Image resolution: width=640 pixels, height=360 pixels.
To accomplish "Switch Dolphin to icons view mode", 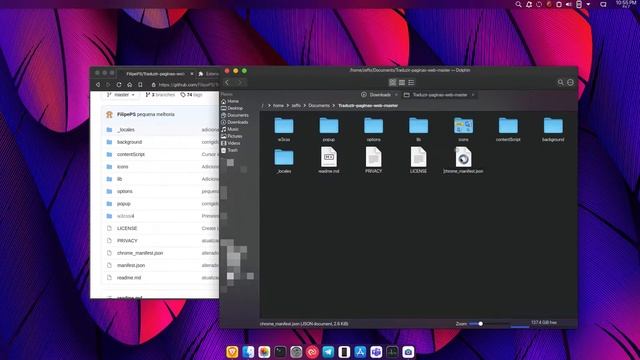I will (x=393, y=82).
